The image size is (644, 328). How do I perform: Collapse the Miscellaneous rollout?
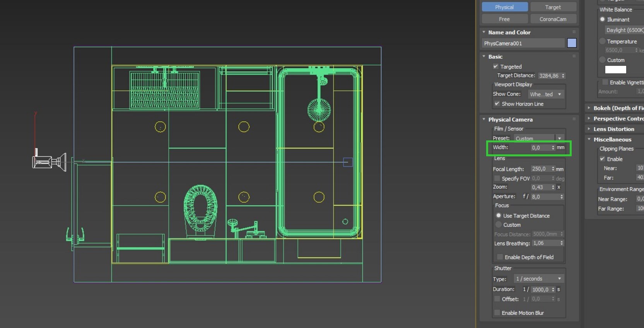(x=589, y=139)
